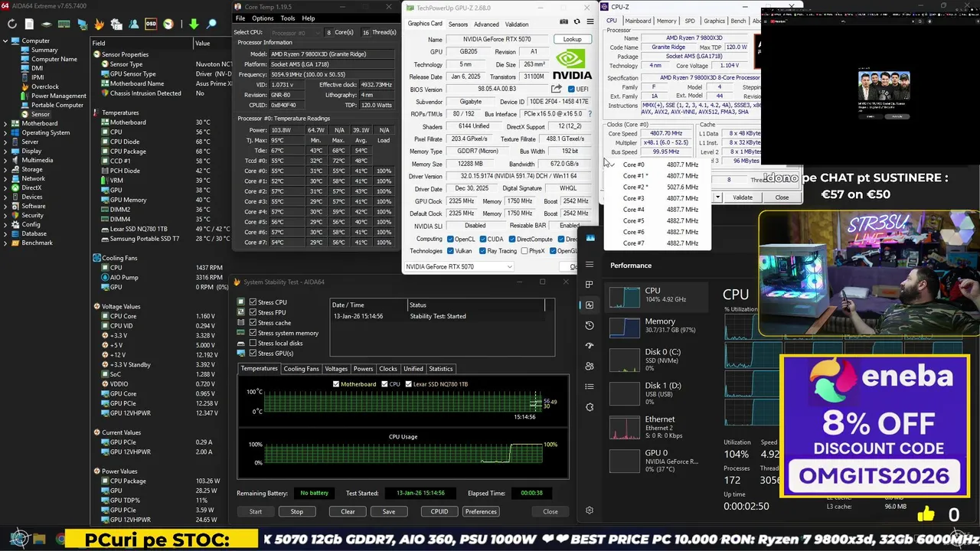Switch to Cooling Fans tab in stability test
This screenshot has height=551, width=980.
[x=301, y=369]
